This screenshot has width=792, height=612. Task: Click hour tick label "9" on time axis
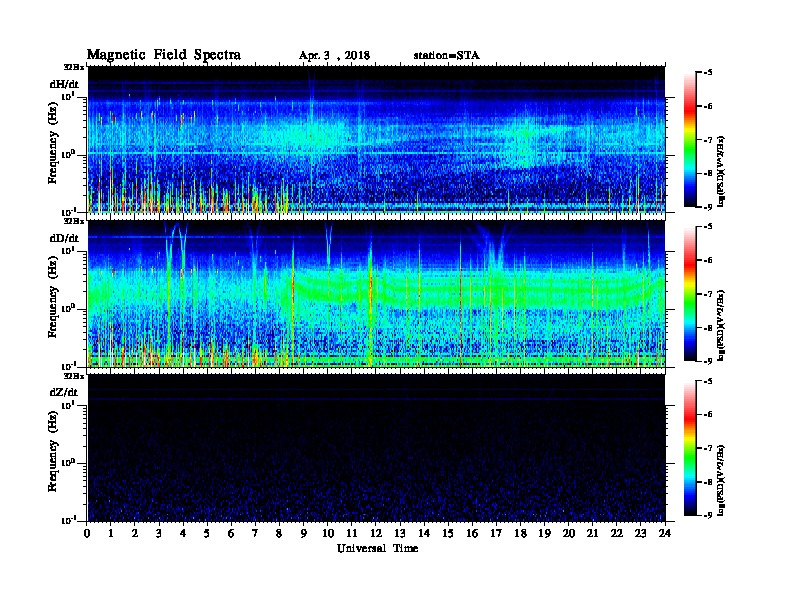click(304, 534)
